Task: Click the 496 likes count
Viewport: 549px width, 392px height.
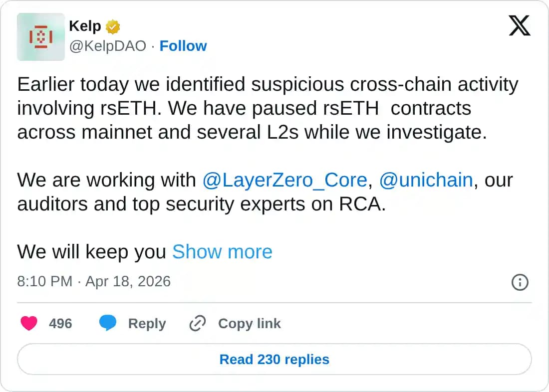Action: tap(61, 323)
